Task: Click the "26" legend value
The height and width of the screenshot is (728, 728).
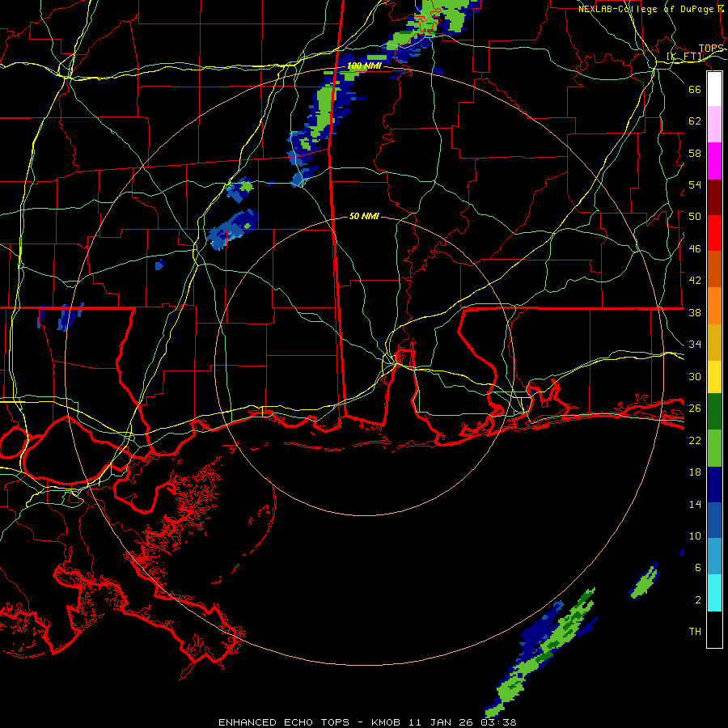Action: (695, 408)
